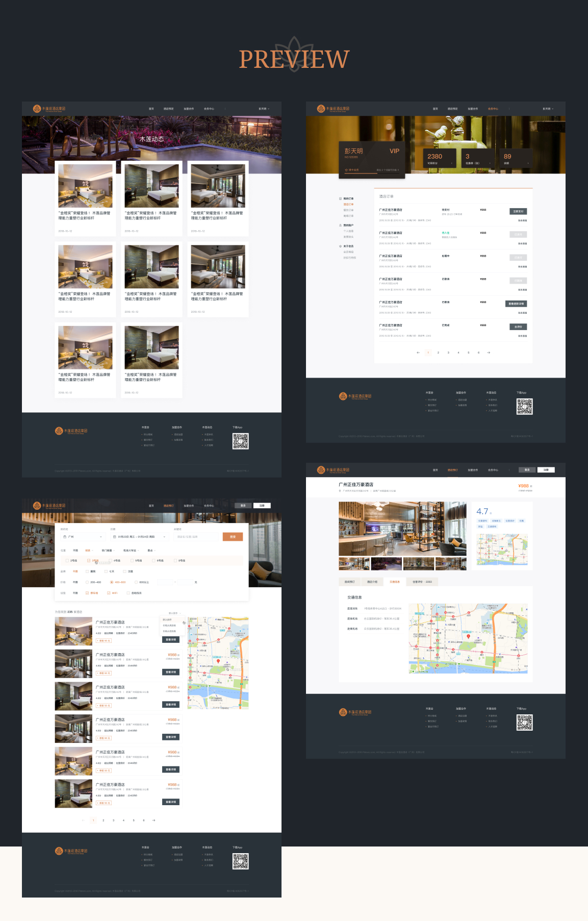Click the 我的订单 list icon in sidebar
588x921 pixels.
tap(340, 198)
